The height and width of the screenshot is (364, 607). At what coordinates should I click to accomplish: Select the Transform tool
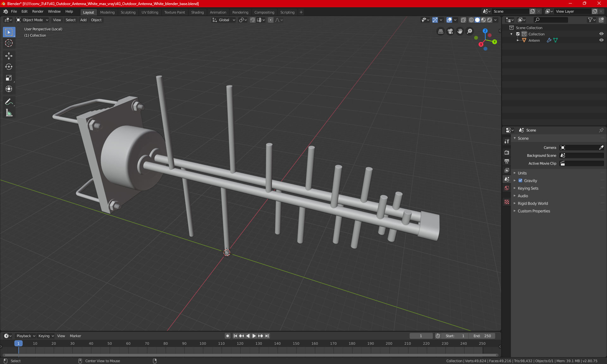(9, 89)
